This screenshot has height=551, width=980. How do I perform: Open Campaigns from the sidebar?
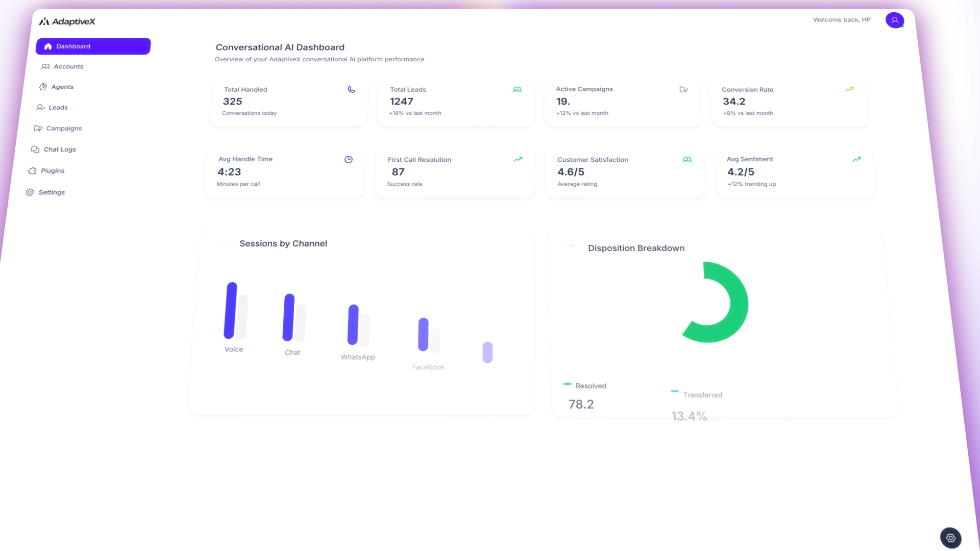click(x=63, y=129)
